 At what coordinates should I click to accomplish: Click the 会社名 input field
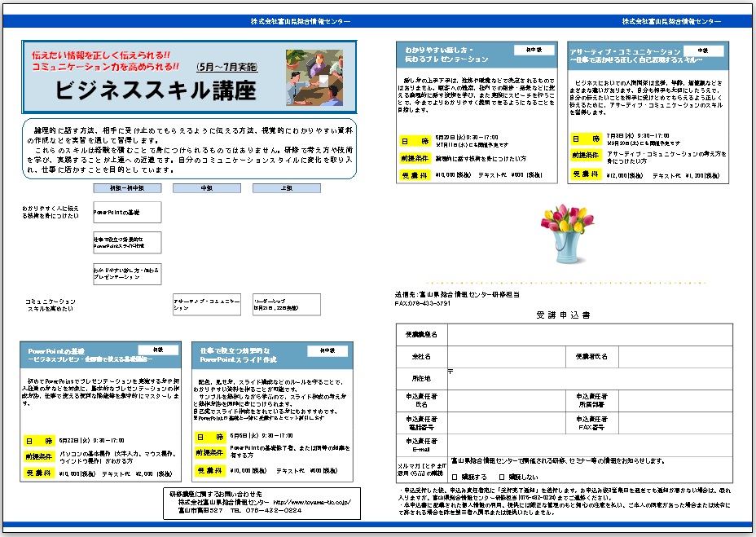pyautogui.click(x=505, y=357)
